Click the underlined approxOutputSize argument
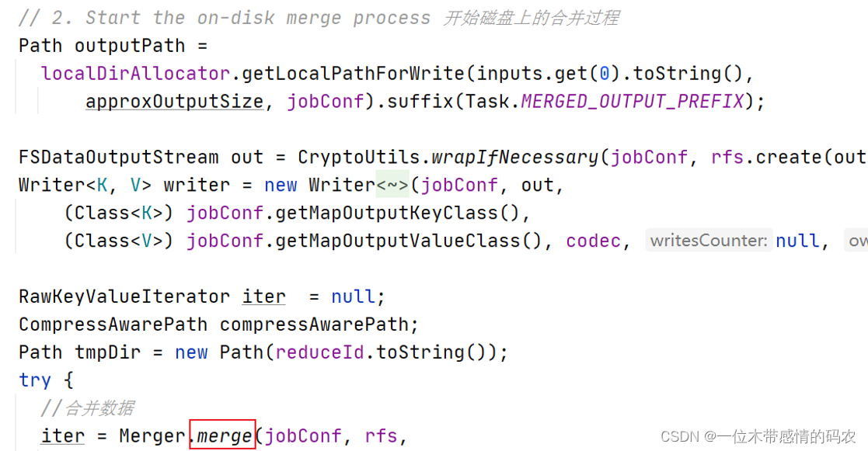Image resolution: width=868 pixels, height=451 pixels. click(x=174, y=102)
